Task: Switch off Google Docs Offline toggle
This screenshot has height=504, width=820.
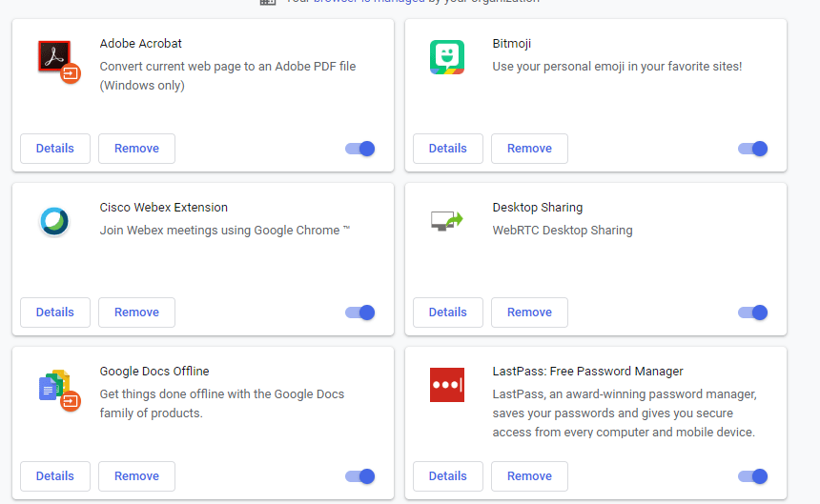Action: coord(359,476)
